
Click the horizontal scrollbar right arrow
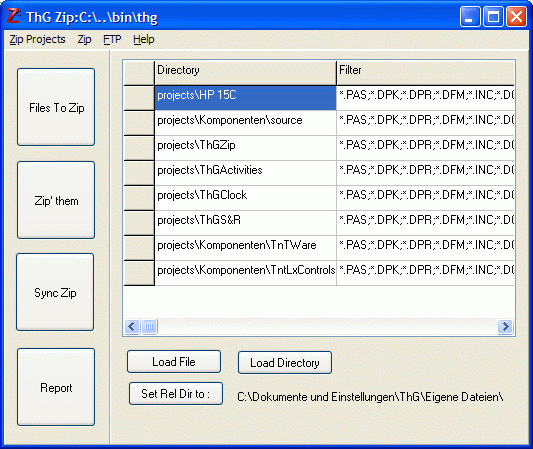[x=505, y=327]
